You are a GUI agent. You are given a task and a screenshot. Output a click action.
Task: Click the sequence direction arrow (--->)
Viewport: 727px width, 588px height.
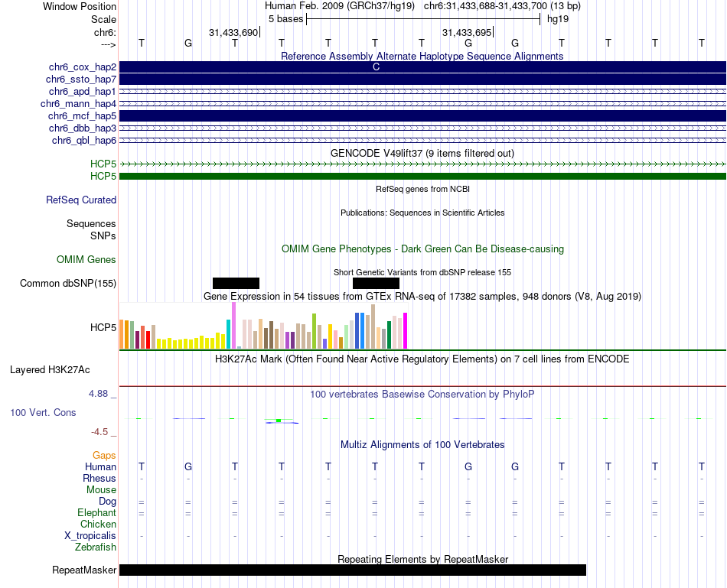[109, 44]
